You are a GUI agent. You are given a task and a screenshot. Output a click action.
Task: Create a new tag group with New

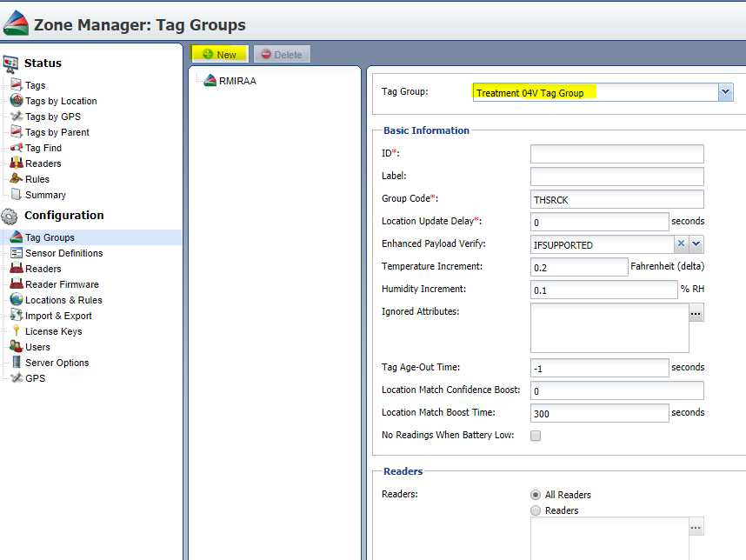click(x=219, y=53)
